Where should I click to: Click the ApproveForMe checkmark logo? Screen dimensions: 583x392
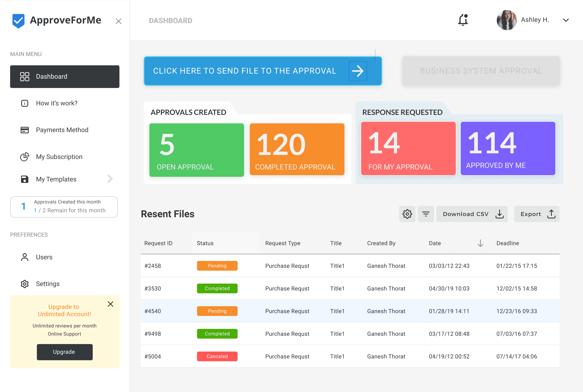point(18,21)
